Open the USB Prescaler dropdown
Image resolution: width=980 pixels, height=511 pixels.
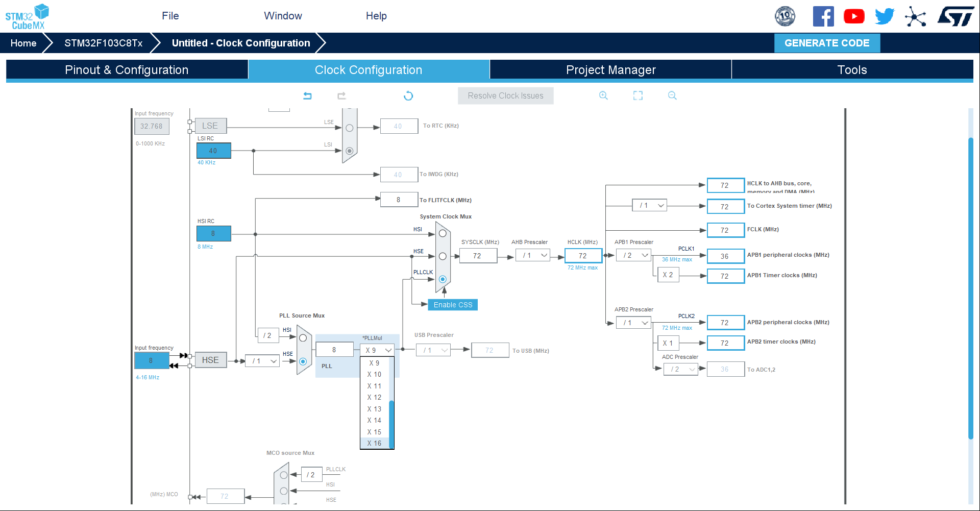tap(433, 350)
